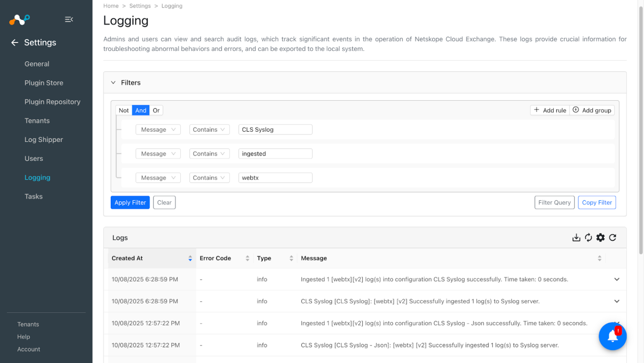Toggle the Not condition

[x=124, y=110]
